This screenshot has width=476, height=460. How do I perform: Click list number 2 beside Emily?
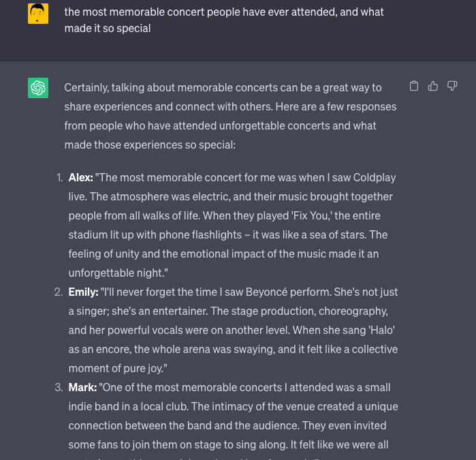pyautogui.click(x=59, y=292)
